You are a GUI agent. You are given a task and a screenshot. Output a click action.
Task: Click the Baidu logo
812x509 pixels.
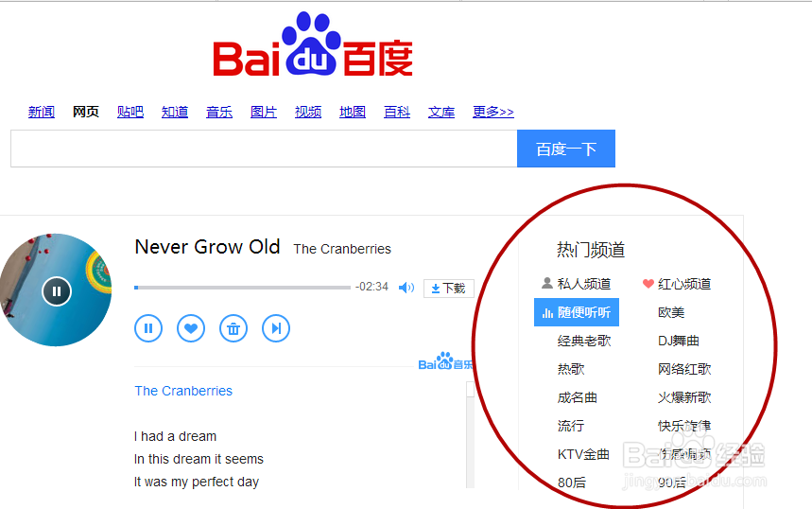coord(313,45)
